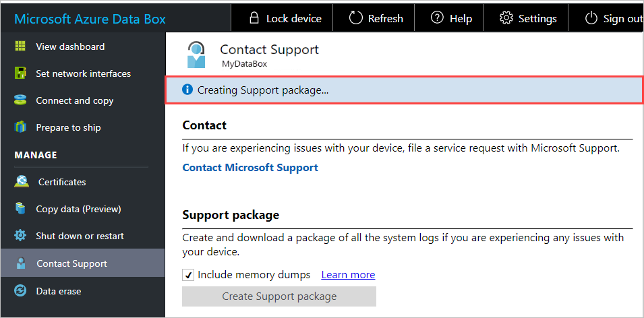Click the Set network interfaces icon
The image size is (644, 318).
pos(21,73)
